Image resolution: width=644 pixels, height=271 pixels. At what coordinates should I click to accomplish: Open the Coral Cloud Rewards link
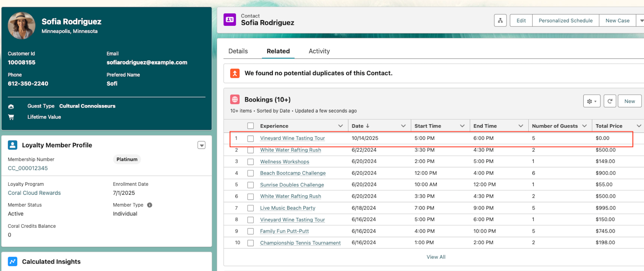34,193
